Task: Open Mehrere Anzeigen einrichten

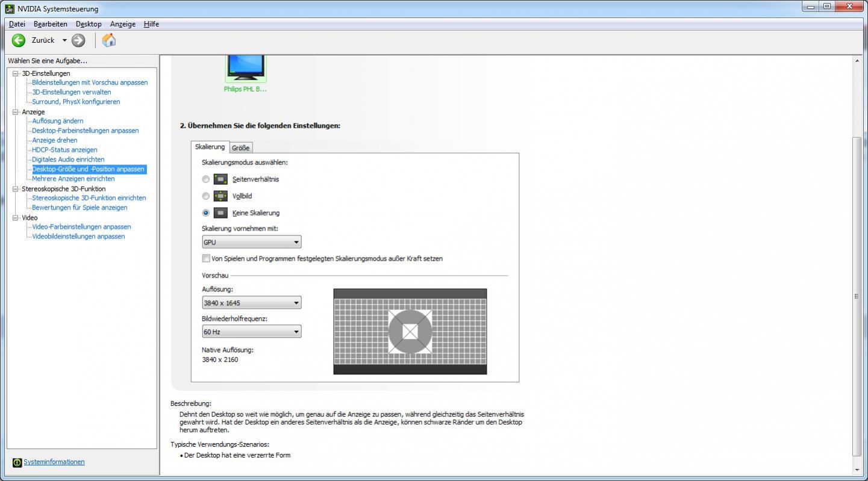Action: (73, 179)
